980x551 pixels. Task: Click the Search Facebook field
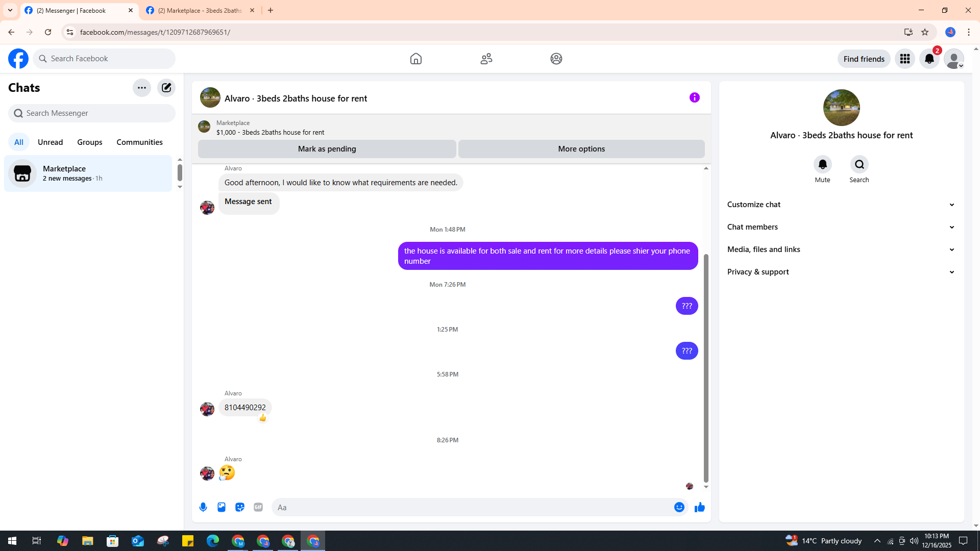pos(104,59)
